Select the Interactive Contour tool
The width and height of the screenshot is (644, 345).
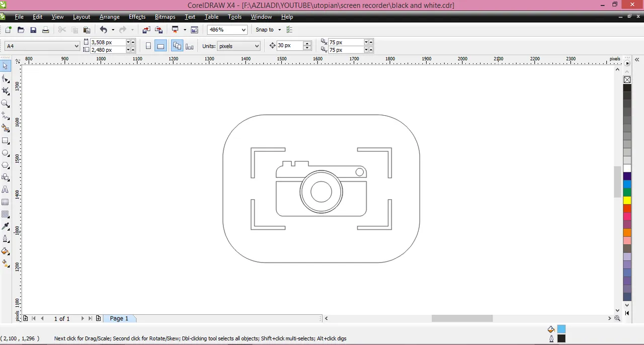(x=6, y=214)
